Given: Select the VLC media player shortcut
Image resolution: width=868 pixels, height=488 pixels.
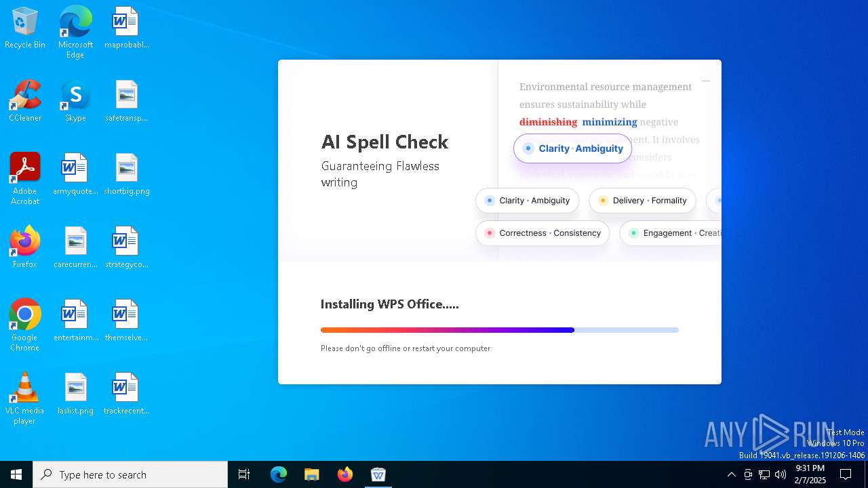Looking at the screenshot, I should point(25,399).
